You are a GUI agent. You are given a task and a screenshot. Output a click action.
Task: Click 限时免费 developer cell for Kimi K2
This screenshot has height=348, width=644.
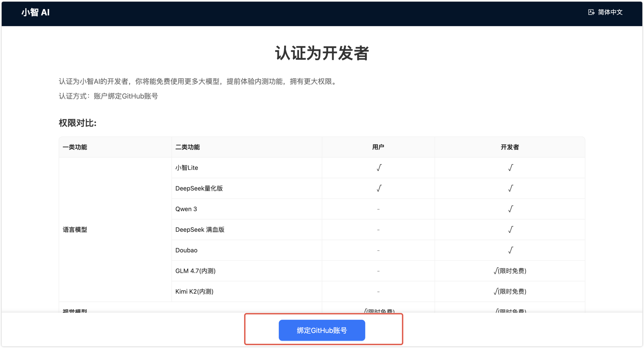click(x=510, y=291)
